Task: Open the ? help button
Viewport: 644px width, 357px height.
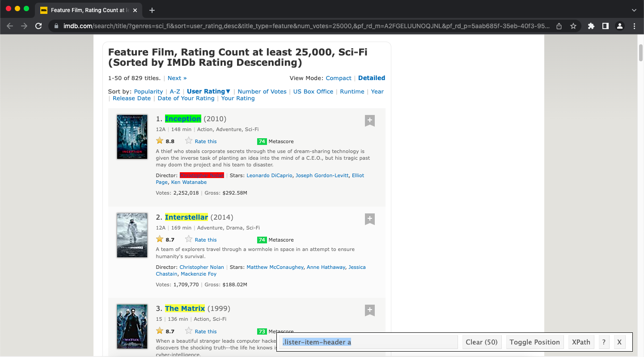Action: coord(604,342)
